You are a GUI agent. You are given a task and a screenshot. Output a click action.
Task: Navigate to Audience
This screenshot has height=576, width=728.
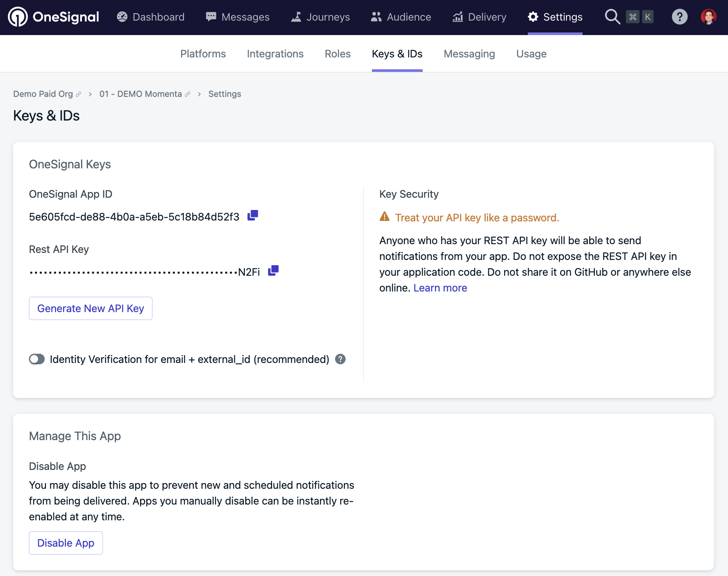point(401,17)
